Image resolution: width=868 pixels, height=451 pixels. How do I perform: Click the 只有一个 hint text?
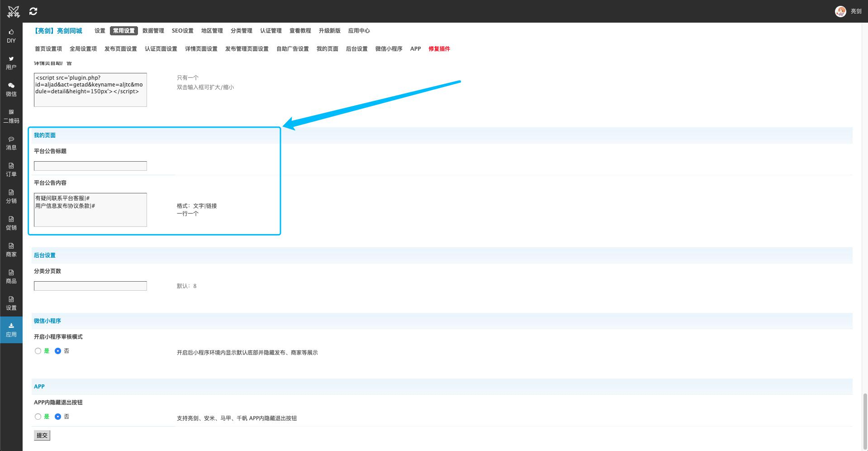tap(188, 78)
